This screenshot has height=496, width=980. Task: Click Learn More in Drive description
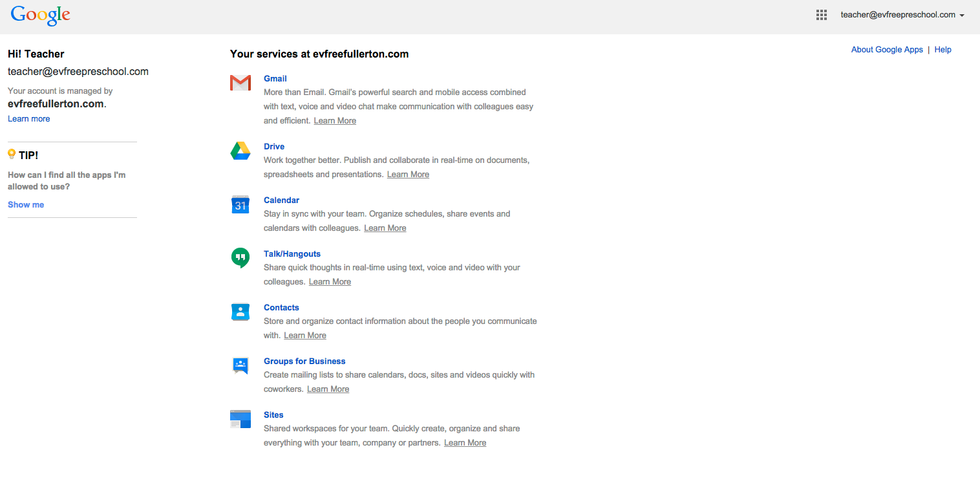(408, 175)
